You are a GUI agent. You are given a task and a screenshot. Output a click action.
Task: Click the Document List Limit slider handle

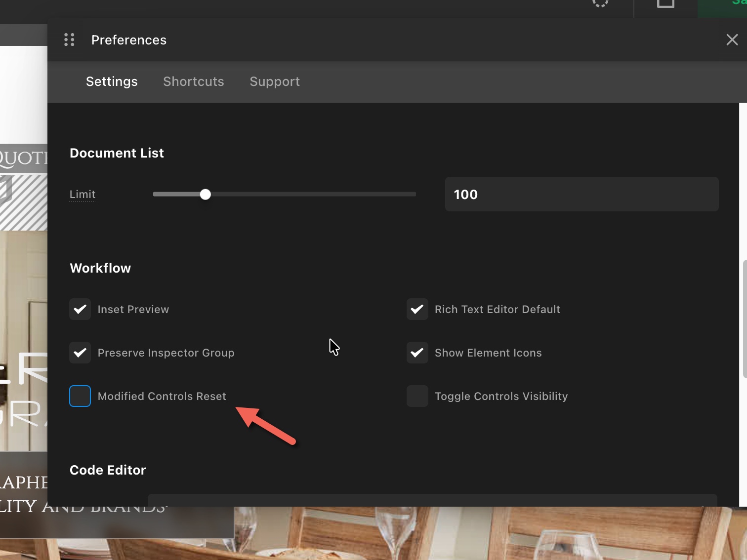click(206, 195)
